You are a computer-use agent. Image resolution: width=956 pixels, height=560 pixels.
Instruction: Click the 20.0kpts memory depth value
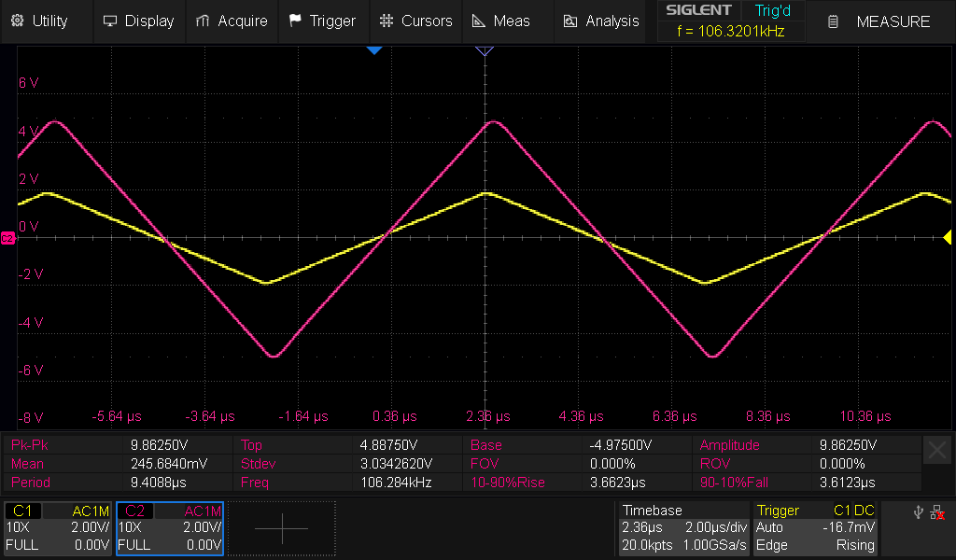647,545
